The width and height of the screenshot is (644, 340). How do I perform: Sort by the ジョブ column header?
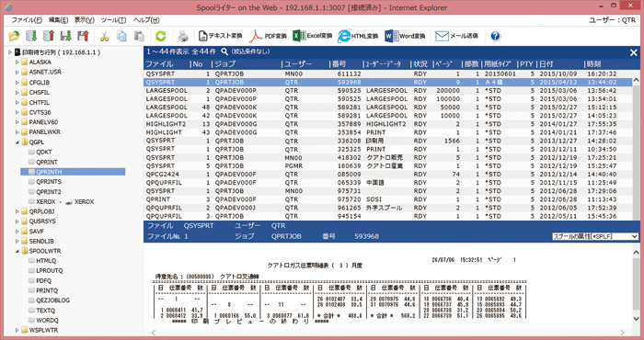225,64
